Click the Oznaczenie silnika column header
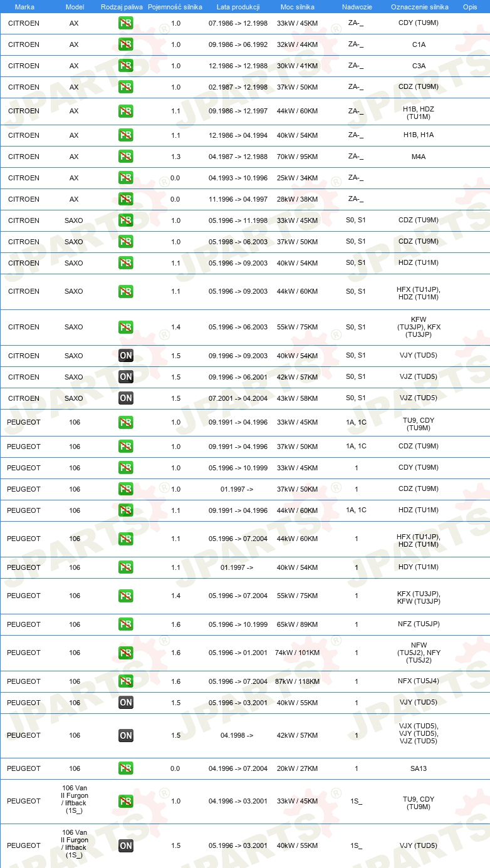This screenshot has width=490, height=868. tap(420, 7)
